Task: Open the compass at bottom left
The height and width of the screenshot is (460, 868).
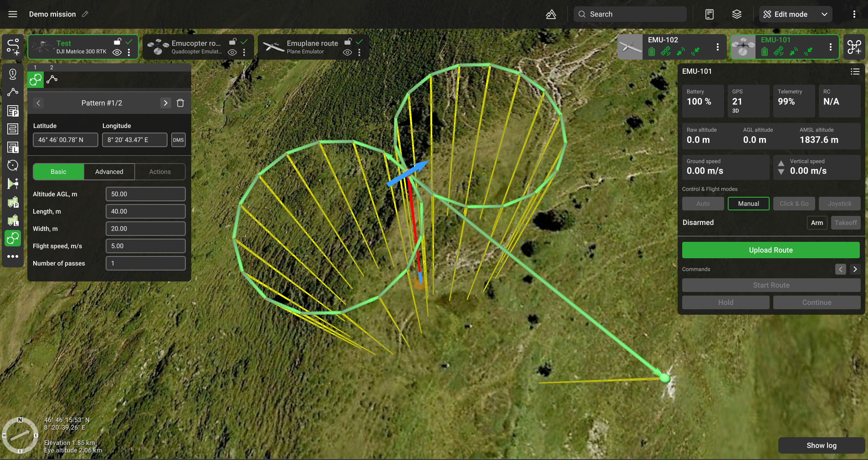Action: click(20, 435)
